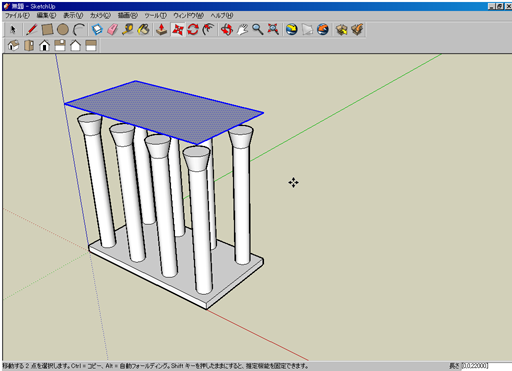Switch to Right view
The width and height of the screenshot is (512, 371).
[60, 45]
